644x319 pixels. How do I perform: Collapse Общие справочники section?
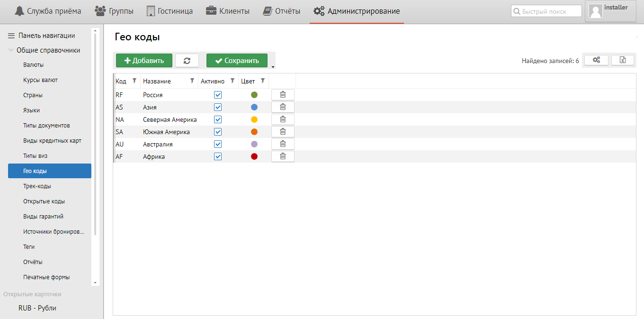point(10,50)
